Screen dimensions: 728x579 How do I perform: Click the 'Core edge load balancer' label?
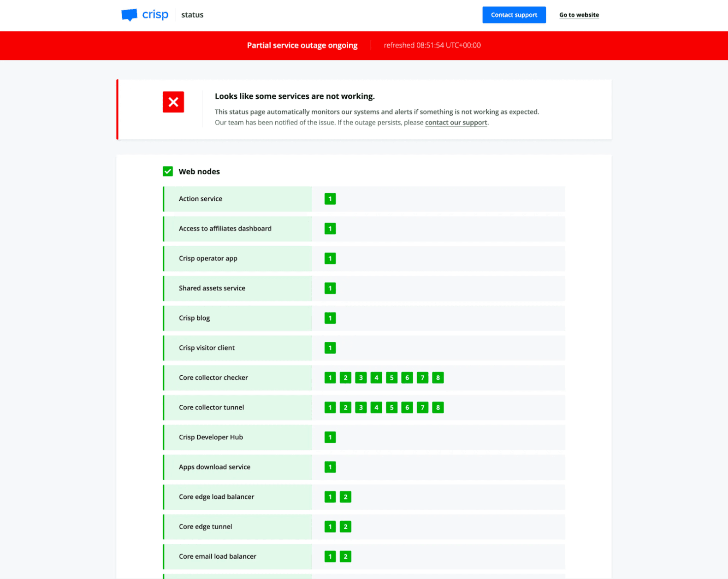click(216, 497)
